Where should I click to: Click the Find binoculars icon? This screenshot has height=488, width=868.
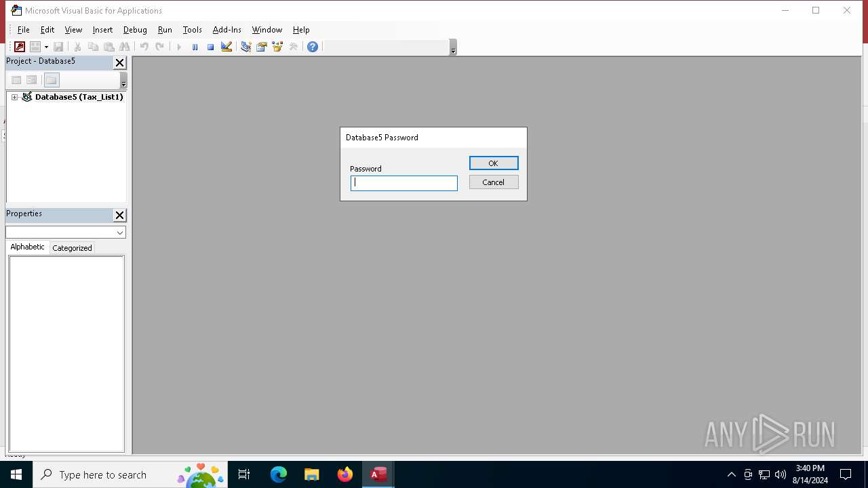[124, 47]
